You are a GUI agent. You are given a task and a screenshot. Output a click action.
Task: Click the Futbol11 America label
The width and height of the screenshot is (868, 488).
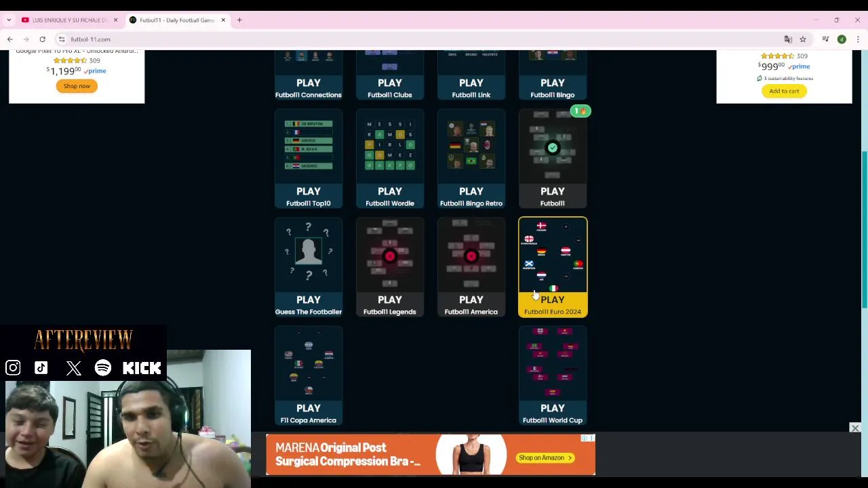pos(471,312)
